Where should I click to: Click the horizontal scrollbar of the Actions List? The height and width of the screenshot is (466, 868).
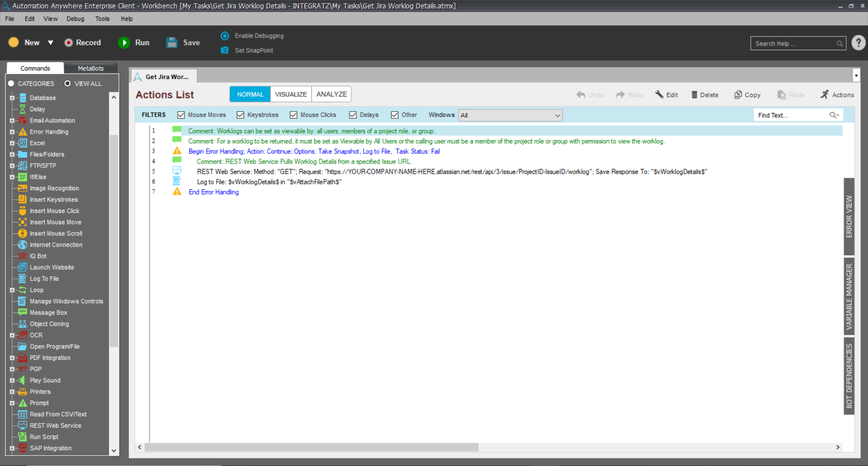coord(311,447)
